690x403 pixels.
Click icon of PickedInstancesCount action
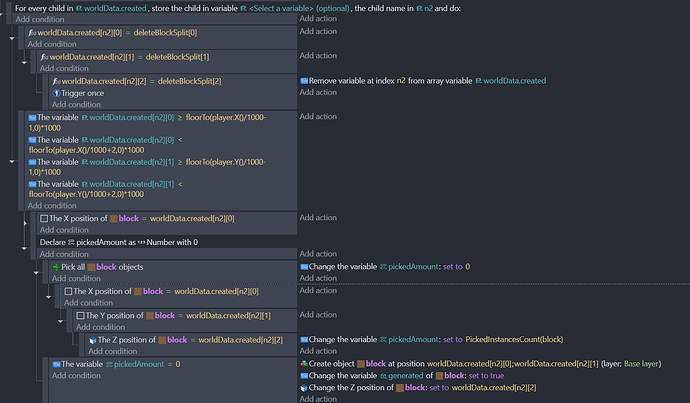(304, 340)
